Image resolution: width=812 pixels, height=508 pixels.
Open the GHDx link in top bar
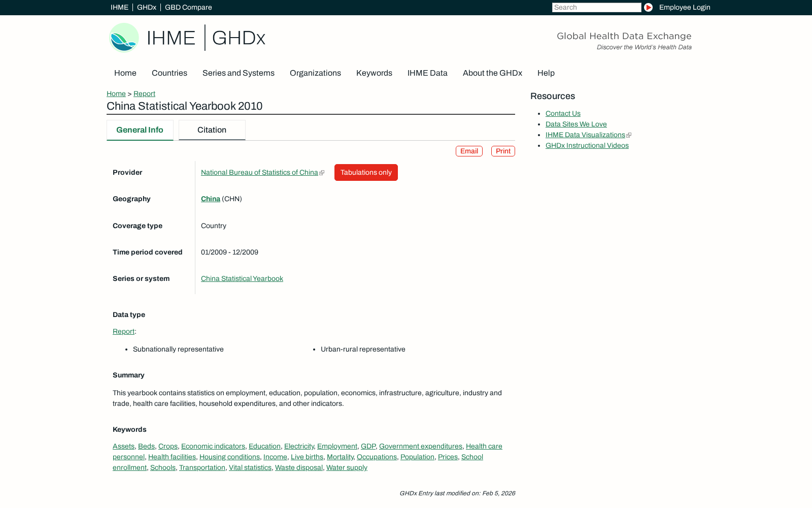pos(147,7)
